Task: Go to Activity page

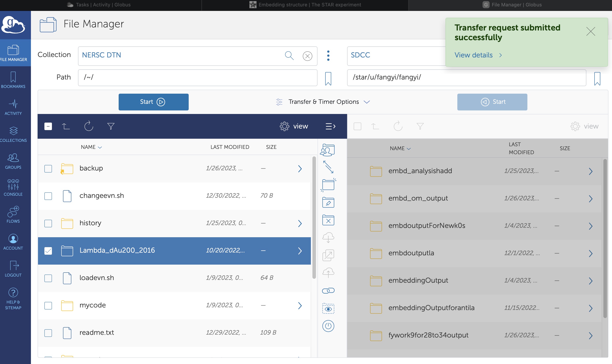Action: 13,107
